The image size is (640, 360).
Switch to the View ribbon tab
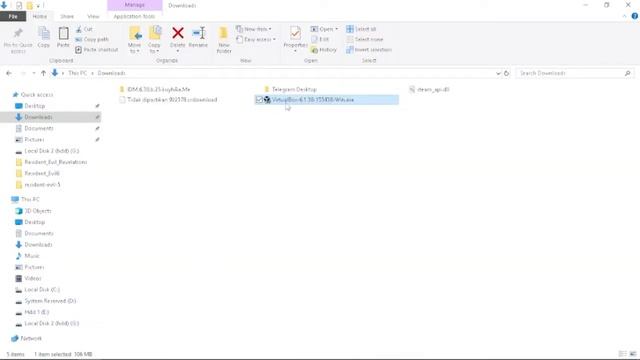coord(93,16)
